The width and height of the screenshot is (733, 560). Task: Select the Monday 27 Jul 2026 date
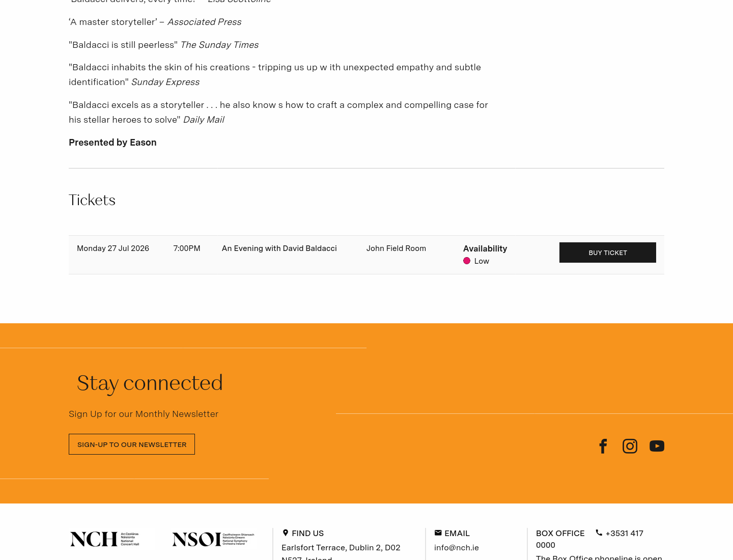[x=113, y=248]
